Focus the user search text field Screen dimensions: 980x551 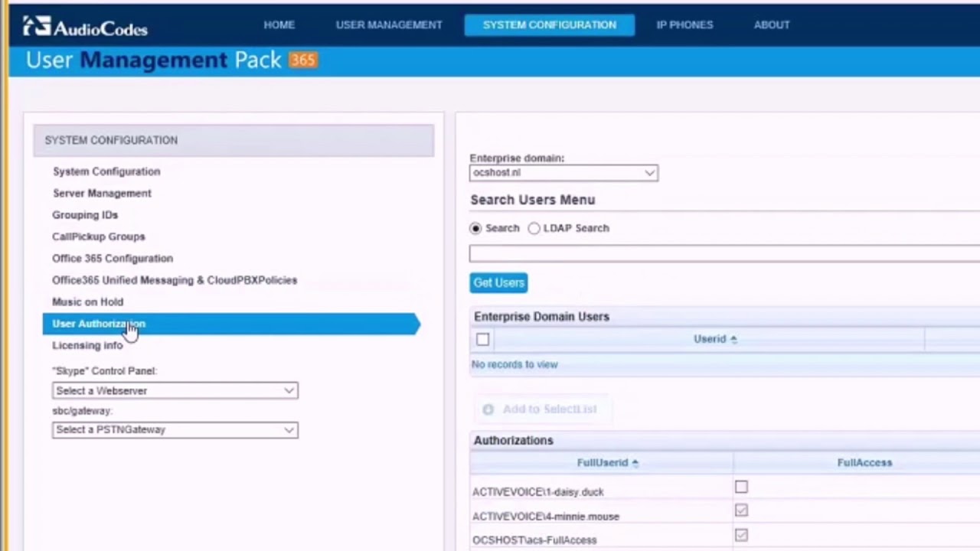(724, 253)
